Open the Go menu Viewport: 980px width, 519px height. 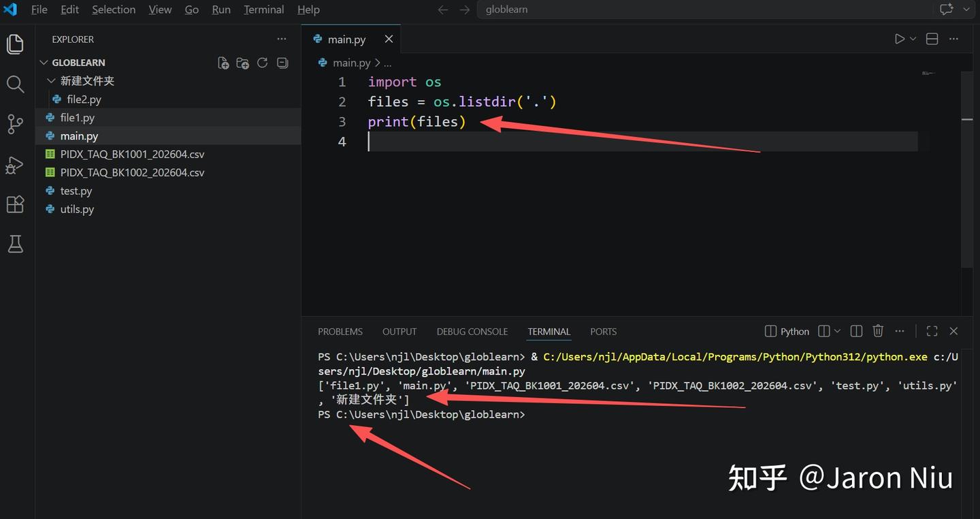tap(192, 10)
